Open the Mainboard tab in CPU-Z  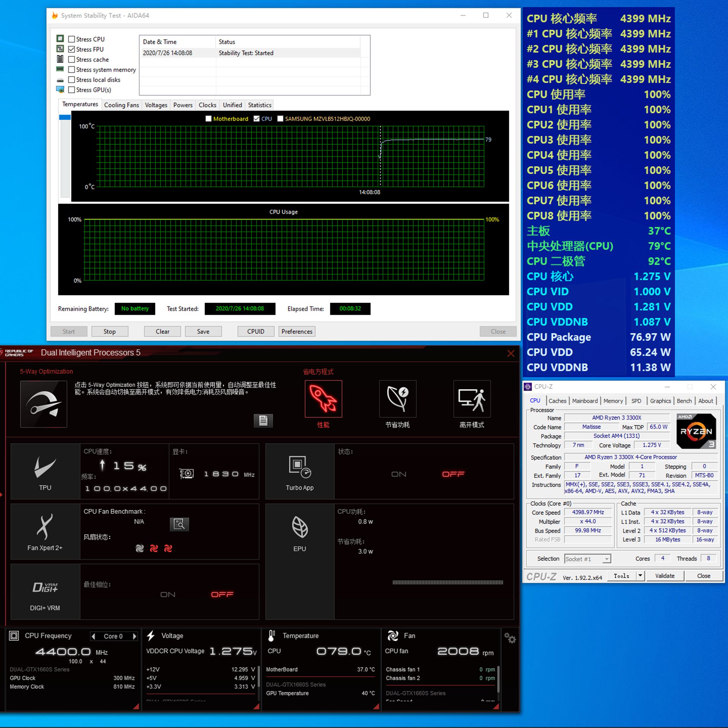584,401
